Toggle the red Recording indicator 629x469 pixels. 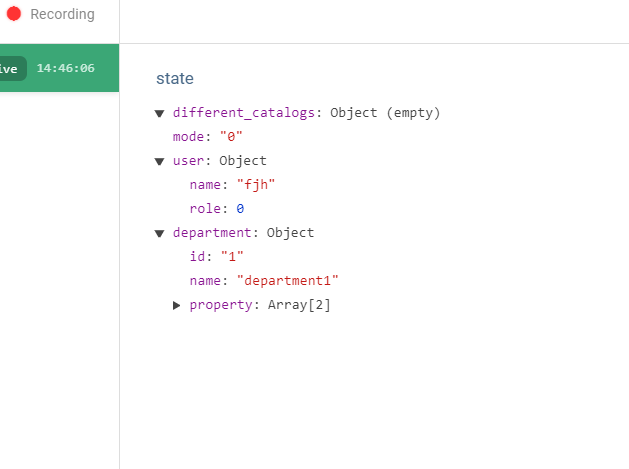(x=14, y=14)
